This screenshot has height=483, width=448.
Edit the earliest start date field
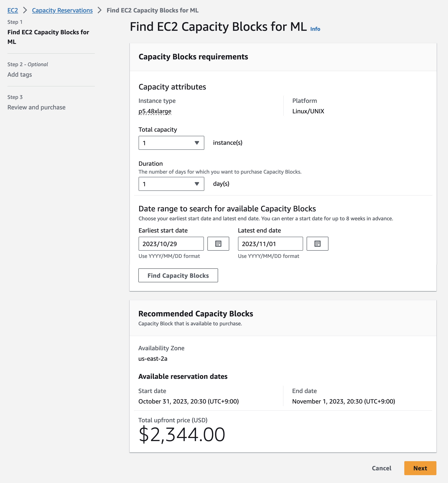coord(171,244)
